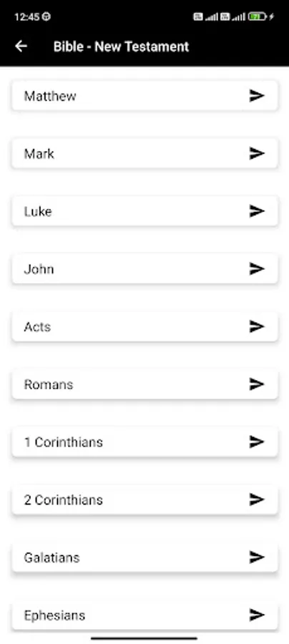Tap the send arrow beside Luke
The width and height of the screenshot is (289, 644).
(x=257, y=211)
